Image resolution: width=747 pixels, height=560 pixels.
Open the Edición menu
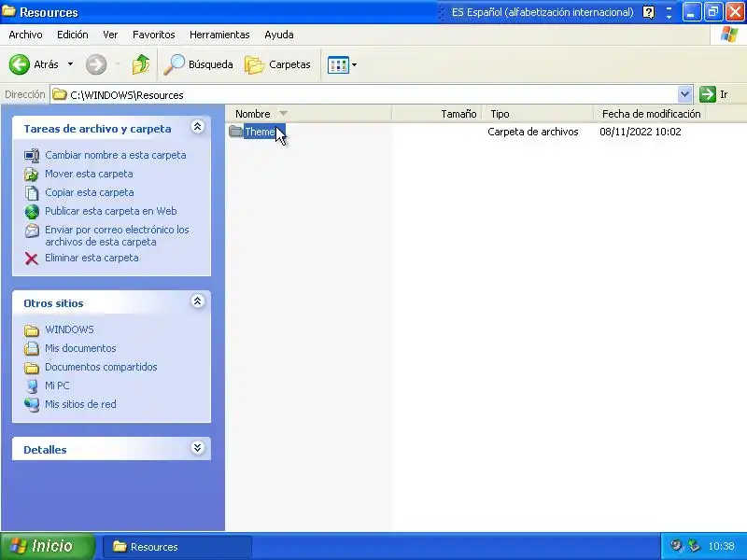(73, 35)
